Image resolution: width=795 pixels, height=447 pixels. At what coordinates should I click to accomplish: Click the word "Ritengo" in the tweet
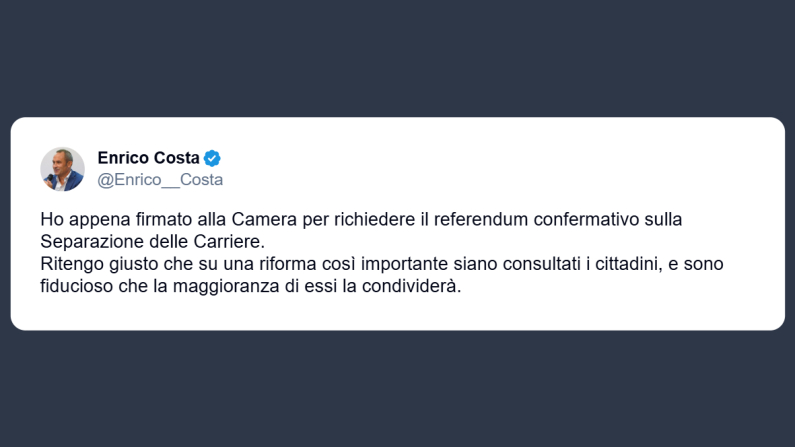(x=71, y=264)
